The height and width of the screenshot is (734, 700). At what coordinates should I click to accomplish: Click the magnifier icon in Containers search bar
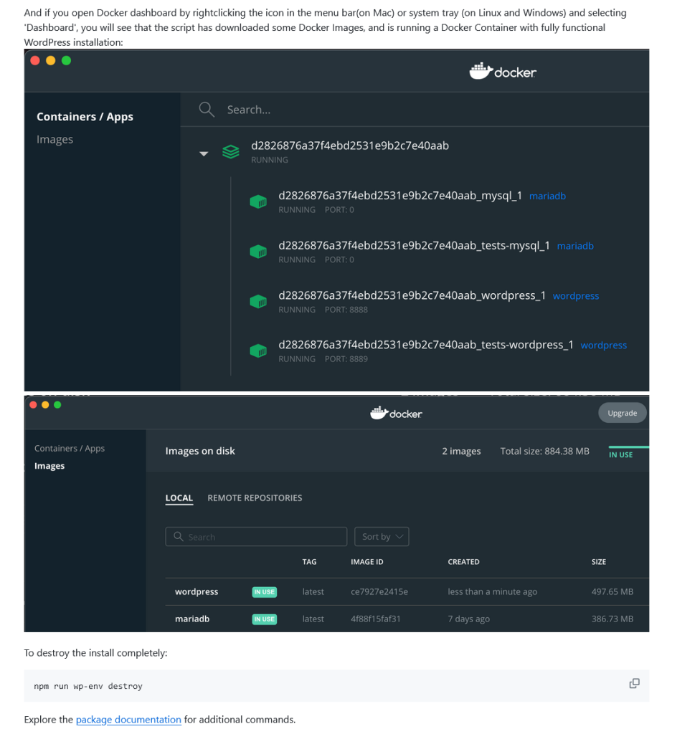click(207, 110)
